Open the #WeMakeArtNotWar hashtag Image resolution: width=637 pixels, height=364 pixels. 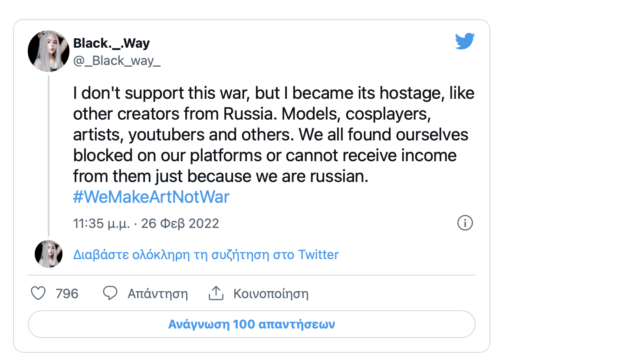[151, 197]
